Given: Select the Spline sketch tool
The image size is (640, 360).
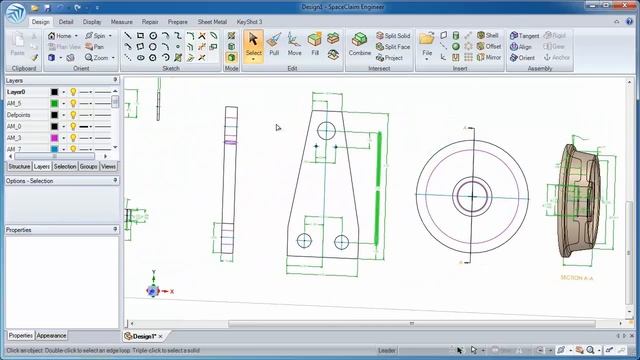Looking at the screenshot, I should [x=178, y=36].
